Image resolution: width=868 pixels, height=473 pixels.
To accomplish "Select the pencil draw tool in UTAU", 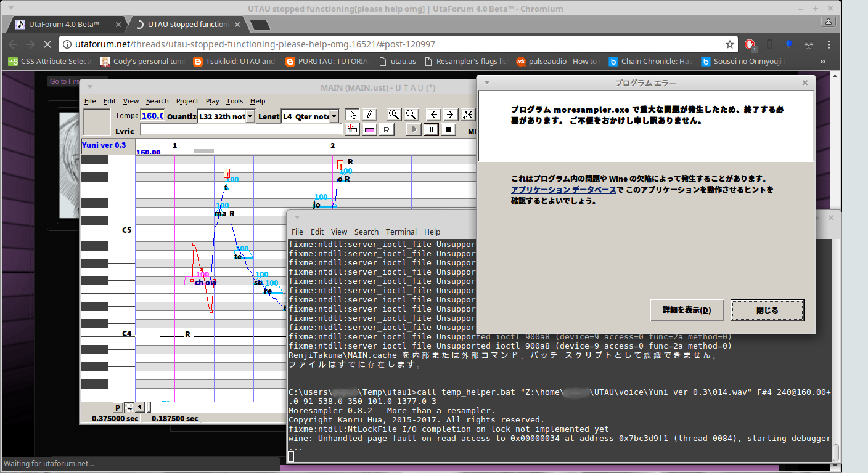I will pos(369,115).
